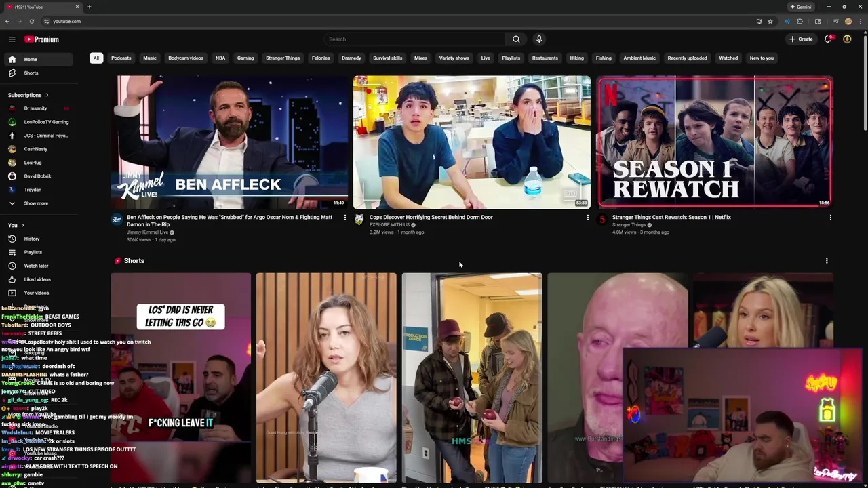Open the account avatar menu
Image resolution: width=868 pixels, height=488 pixels.
847,39
